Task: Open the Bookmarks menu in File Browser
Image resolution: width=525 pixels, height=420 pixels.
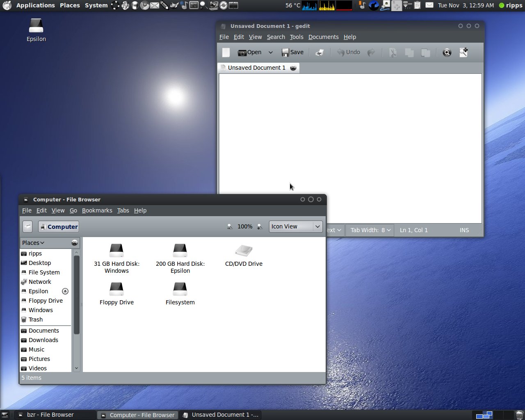Action: (x=97, y=210)
